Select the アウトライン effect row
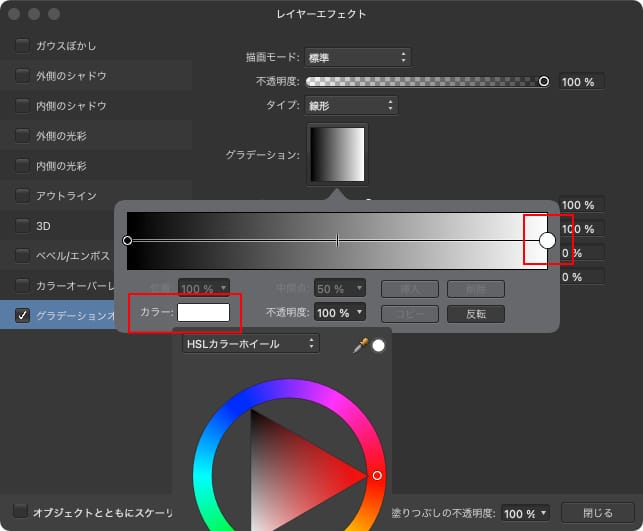643x531 pixels. [66, 195]
